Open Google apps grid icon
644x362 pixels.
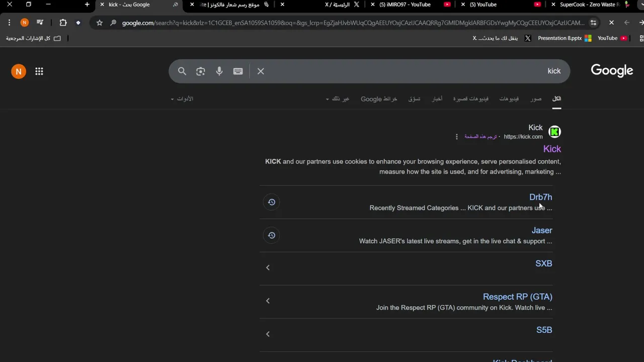pyautogui.click(x=39, y=71)
